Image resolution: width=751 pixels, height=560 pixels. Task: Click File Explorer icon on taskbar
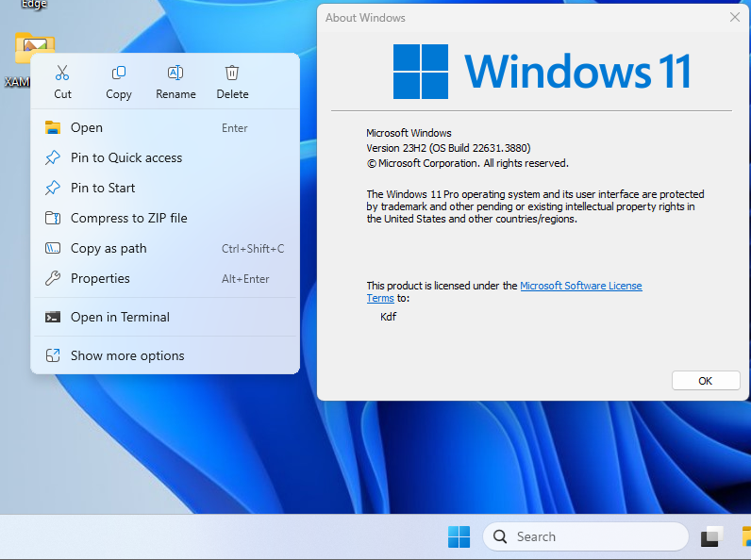tap(746, 536)
